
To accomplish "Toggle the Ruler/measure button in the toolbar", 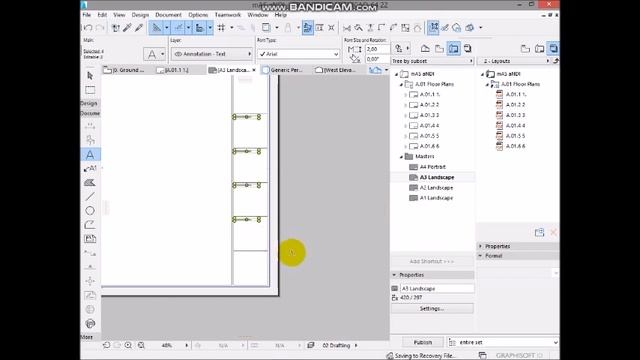I will pyautogui.click(x=200, y=28).
